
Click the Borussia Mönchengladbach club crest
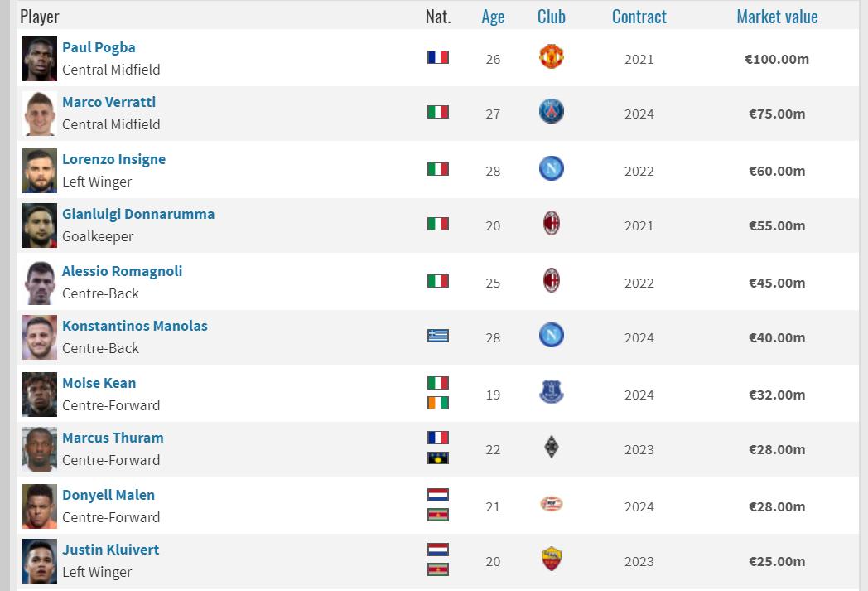pyautogui.click(x=551, y=447)
